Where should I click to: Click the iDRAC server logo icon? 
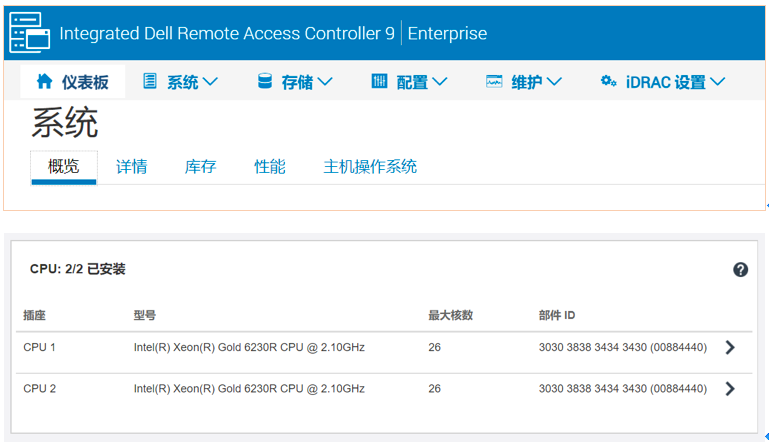click(29, 32)
